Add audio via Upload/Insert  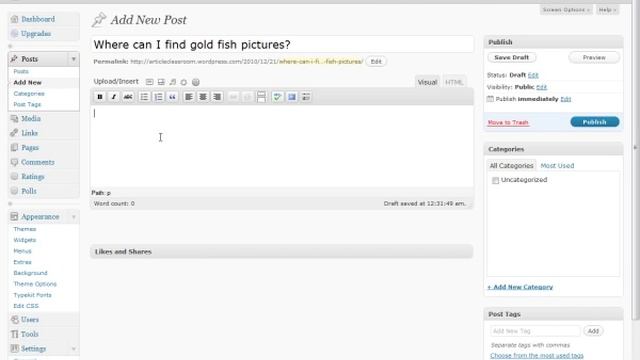tap(173, 82)
